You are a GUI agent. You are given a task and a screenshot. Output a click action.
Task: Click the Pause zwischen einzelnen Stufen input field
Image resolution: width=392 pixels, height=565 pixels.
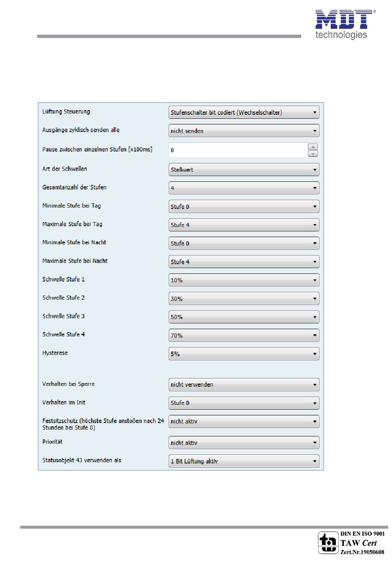pos(238,150)
